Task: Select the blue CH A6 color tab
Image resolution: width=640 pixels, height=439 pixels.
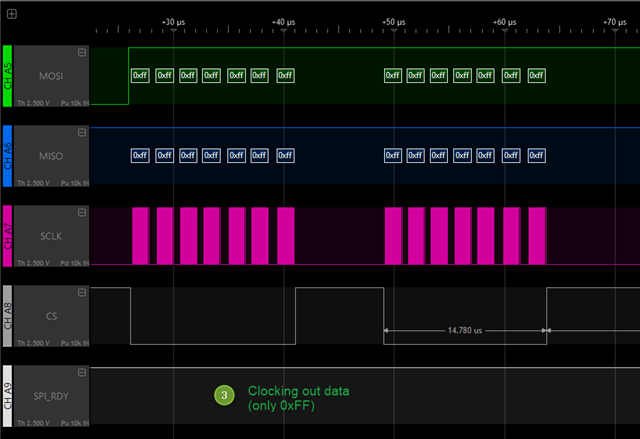Action: tap(7, 156)
